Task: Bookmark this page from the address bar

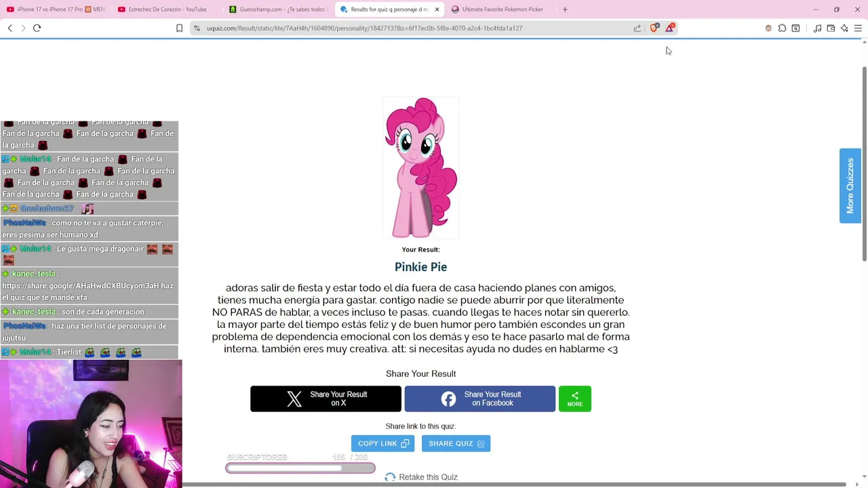Action: pyautogui.click(x=179, y=28)
